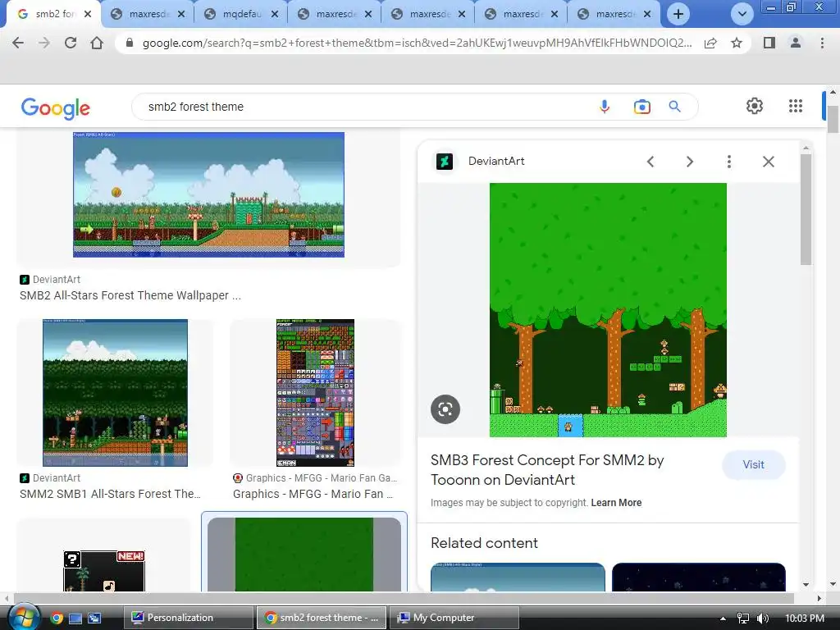Open the dark starry related thumbnail

pyautogui.click(x=699, y=577)
